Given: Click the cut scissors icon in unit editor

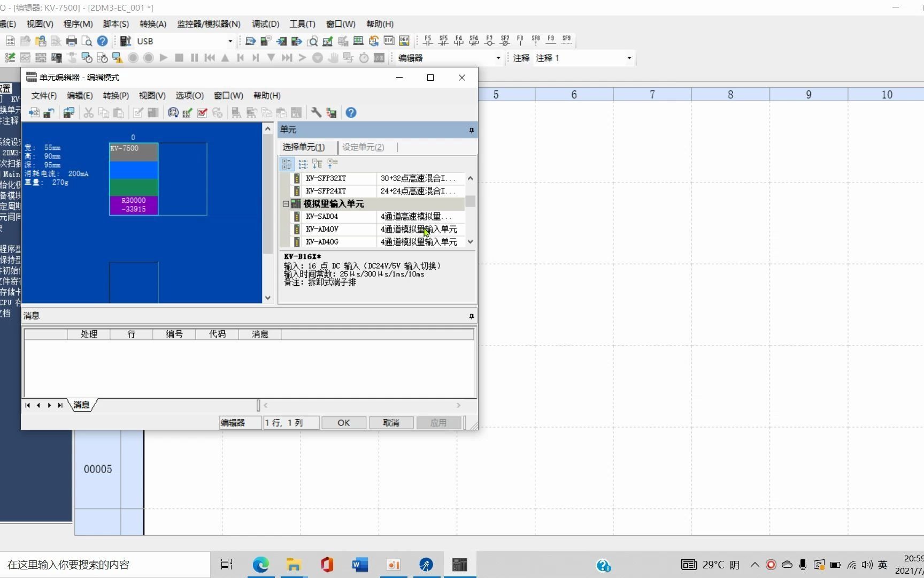Looking at the screenshot, I should coord(88,112).
